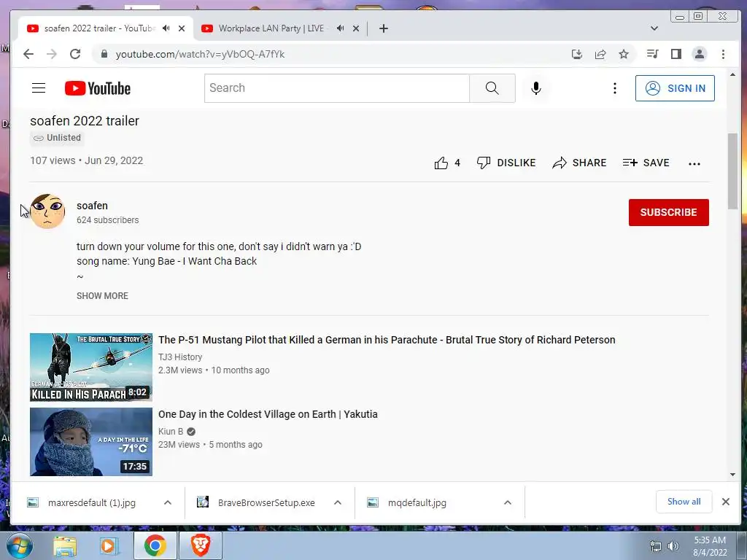This screenshot has height=560, width=747.
Task: Open the soafen channel name link
Action: pos(92,206)
